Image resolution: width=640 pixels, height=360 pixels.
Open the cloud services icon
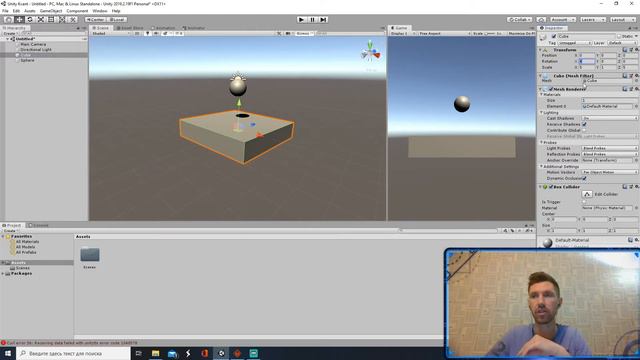[x=541, y=19]
